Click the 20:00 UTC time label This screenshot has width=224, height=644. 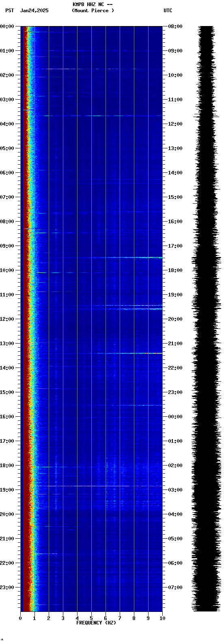(175, 319)
